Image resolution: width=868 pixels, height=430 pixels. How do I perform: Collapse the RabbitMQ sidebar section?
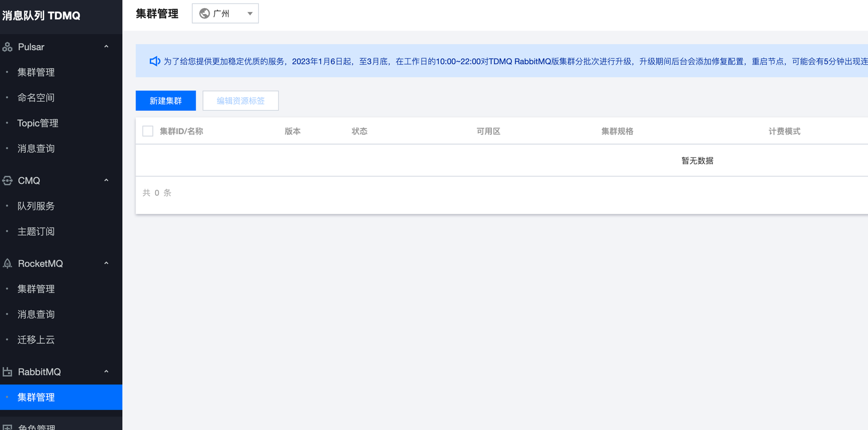pos(106,372)
